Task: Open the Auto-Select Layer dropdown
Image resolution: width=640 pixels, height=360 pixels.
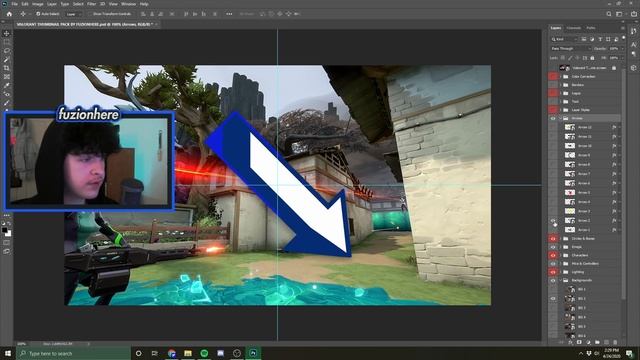Action: coord(73,14)
